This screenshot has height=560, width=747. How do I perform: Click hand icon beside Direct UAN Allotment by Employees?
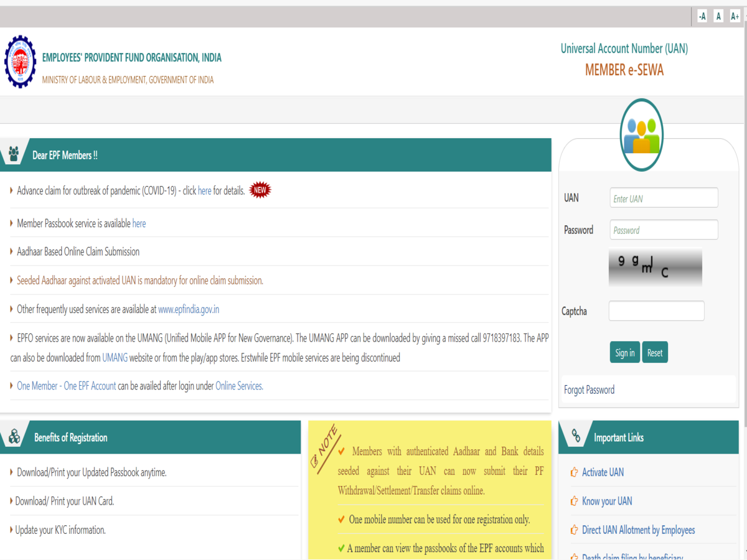pyautogui.click(x=575, y=530)
